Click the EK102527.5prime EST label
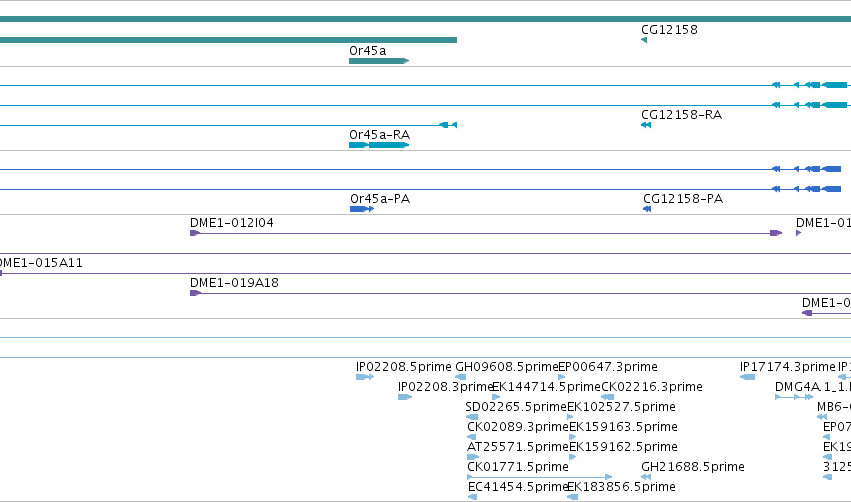The image size is (851, 502). pyautogui.click(x=621, y=407)
